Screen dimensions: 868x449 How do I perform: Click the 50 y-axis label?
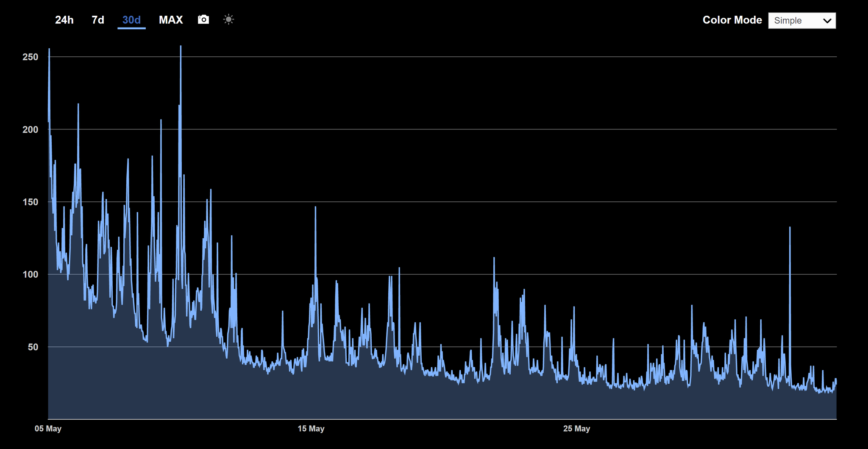(33, 347)
